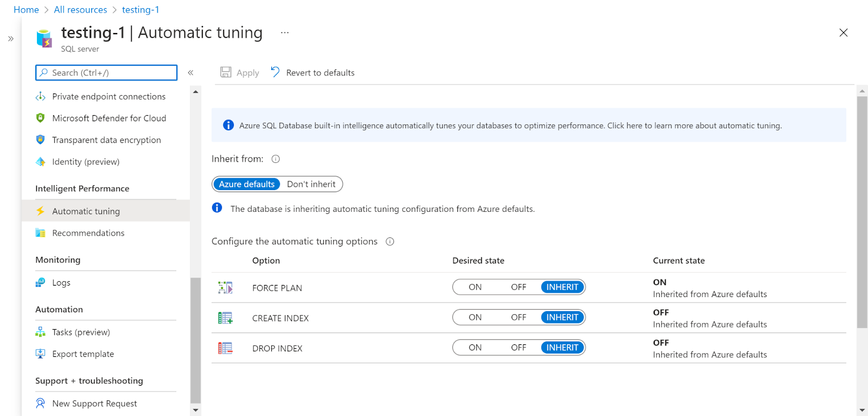868x416 pixels.
Task: Click the CREATE INDEX row icon
Action: tap(225, 318)
